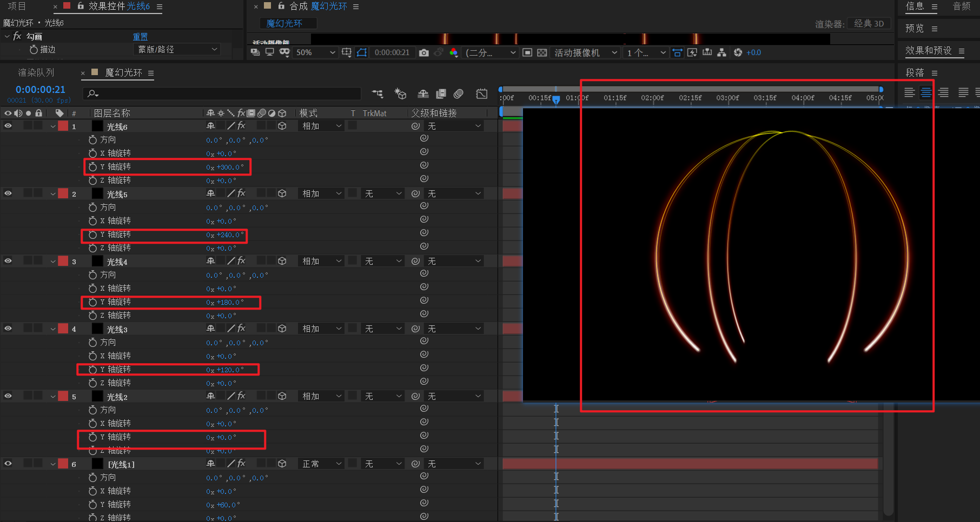
Task: Toggle mask and shape path visibility
Action: pyautogui.click(x=362, y=52)
